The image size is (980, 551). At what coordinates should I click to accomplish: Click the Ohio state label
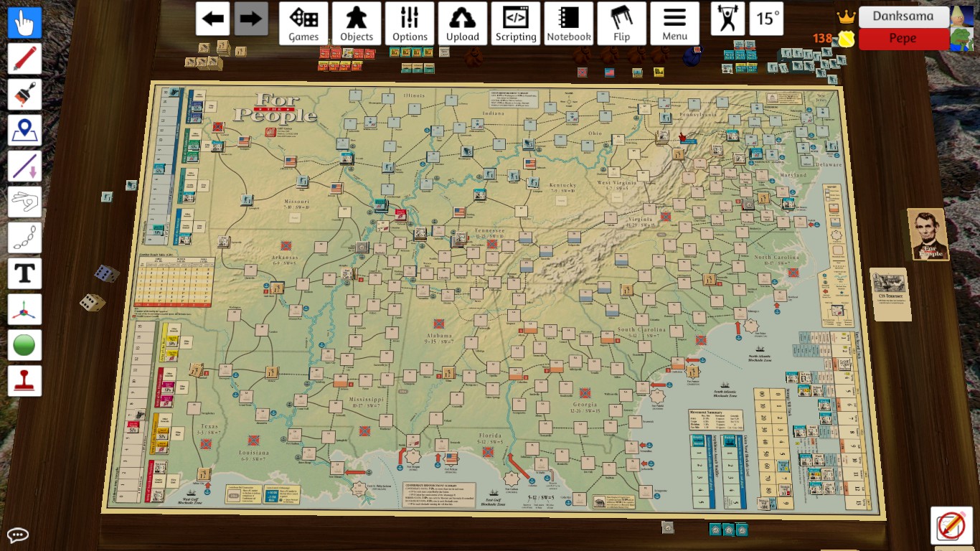click(595, 133)
